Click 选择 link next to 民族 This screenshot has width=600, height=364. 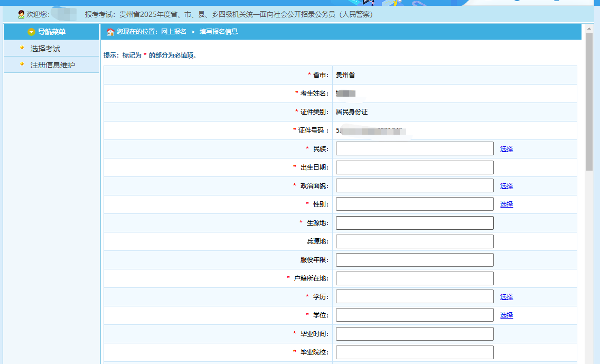(506, 148)
